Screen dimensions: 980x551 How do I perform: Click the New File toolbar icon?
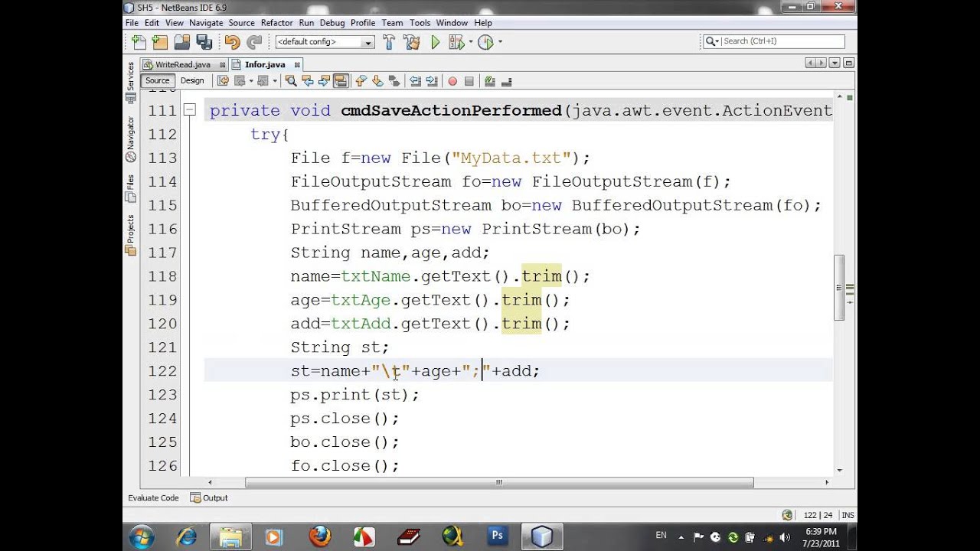click(x=139, y=42)
